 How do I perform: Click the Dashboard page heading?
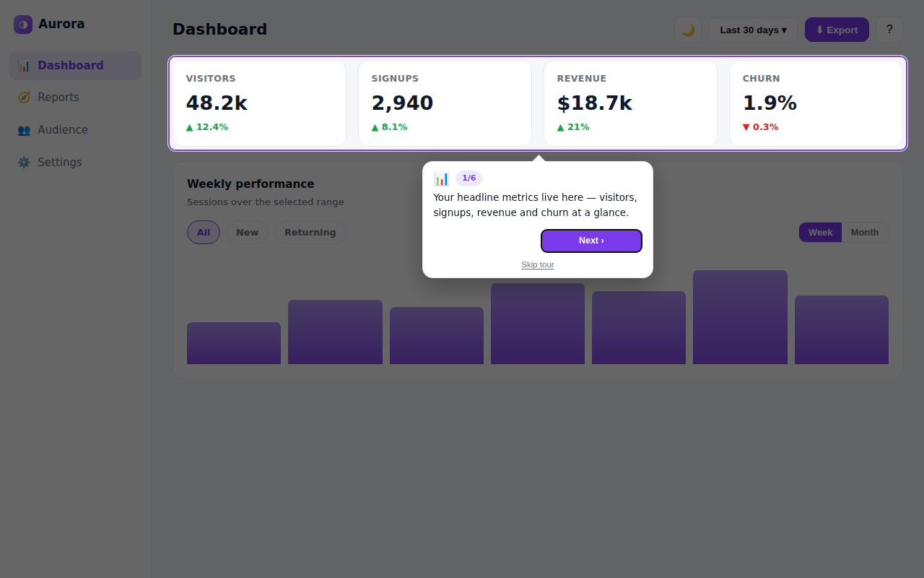(219, 30)
